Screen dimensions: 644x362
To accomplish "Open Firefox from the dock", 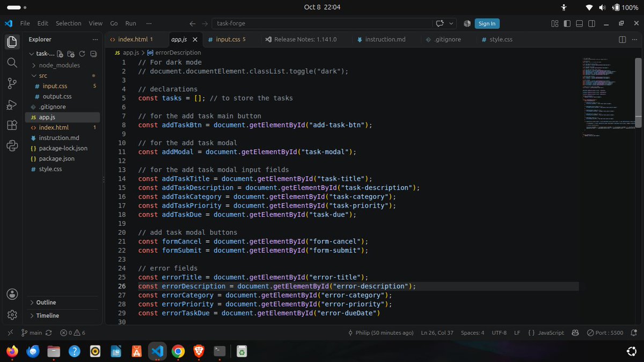I will coord(12,351).
